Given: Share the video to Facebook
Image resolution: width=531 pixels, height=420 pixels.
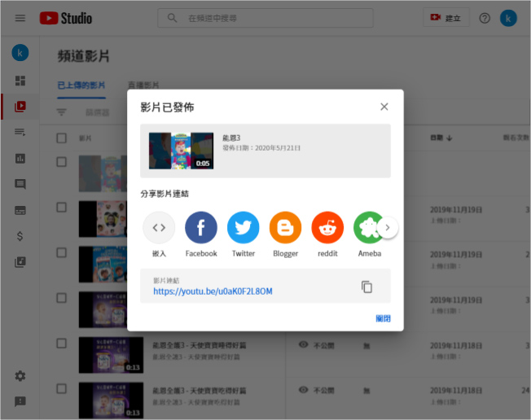Looking at the screenshot, I should click(201, 227).
